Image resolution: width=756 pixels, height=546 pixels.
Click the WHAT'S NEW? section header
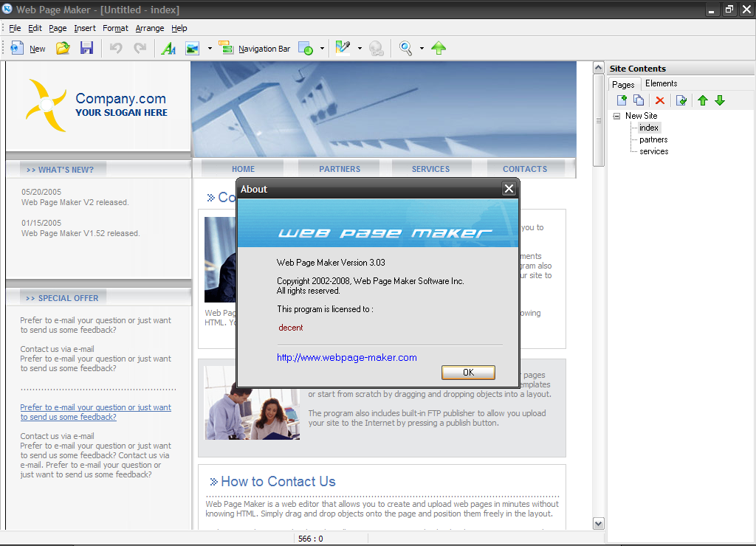63,170
